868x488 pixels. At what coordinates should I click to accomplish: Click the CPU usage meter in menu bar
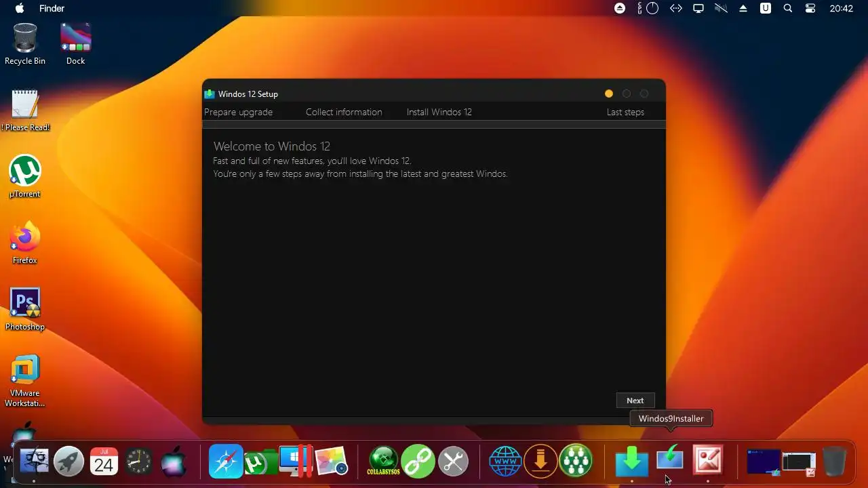(648, 8)
